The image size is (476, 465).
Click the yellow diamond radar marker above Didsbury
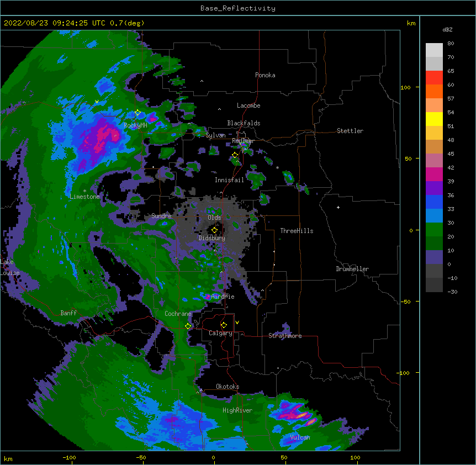pos(214,230)
